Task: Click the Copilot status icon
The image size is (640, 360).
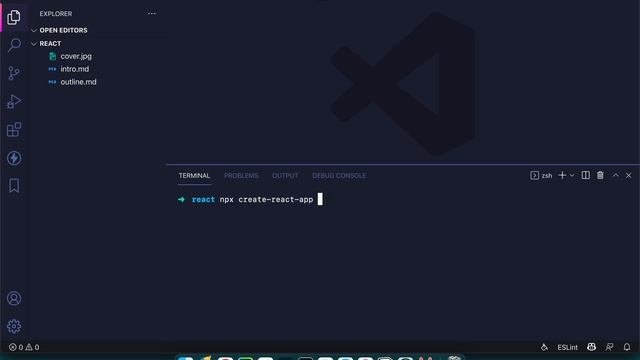Action: [591, 347]
